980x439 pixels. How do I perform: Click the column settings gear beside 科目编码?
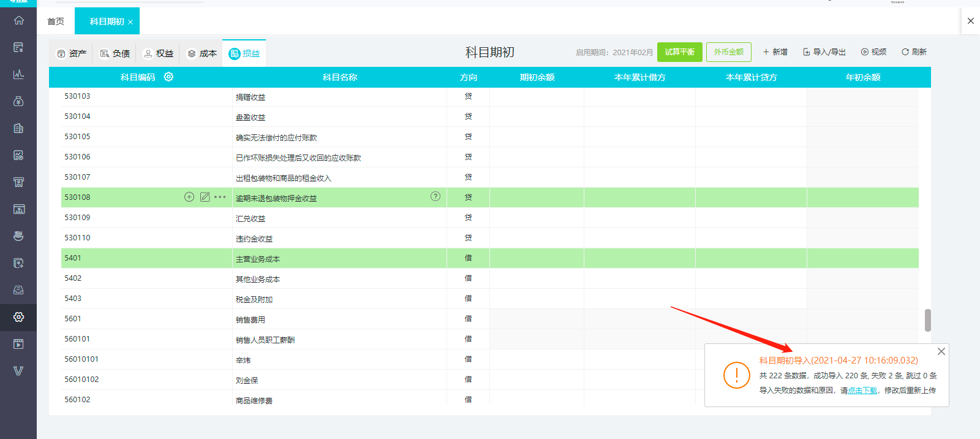pyautogui.click(x=168, y=77)
